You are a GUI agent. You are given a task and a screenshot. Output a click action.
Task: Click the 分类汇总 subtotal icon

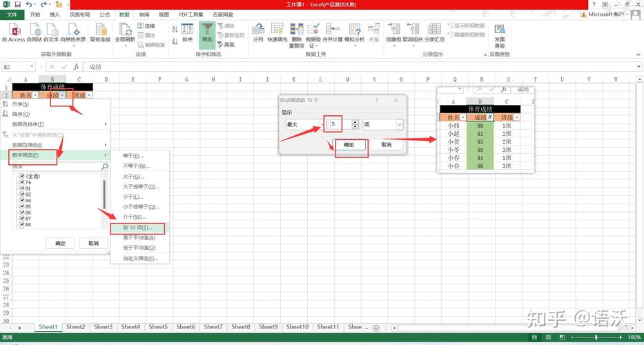(x=435, y=33)
